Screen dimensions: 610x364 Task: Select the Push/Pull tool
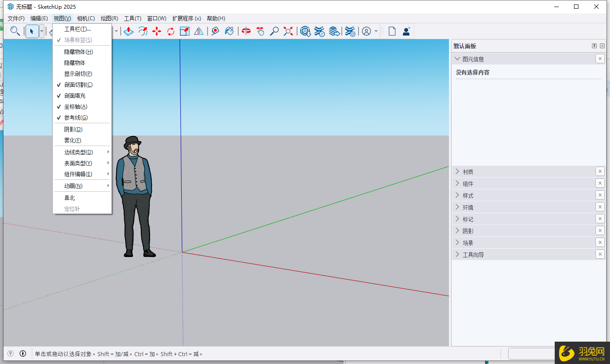point(128,31)
